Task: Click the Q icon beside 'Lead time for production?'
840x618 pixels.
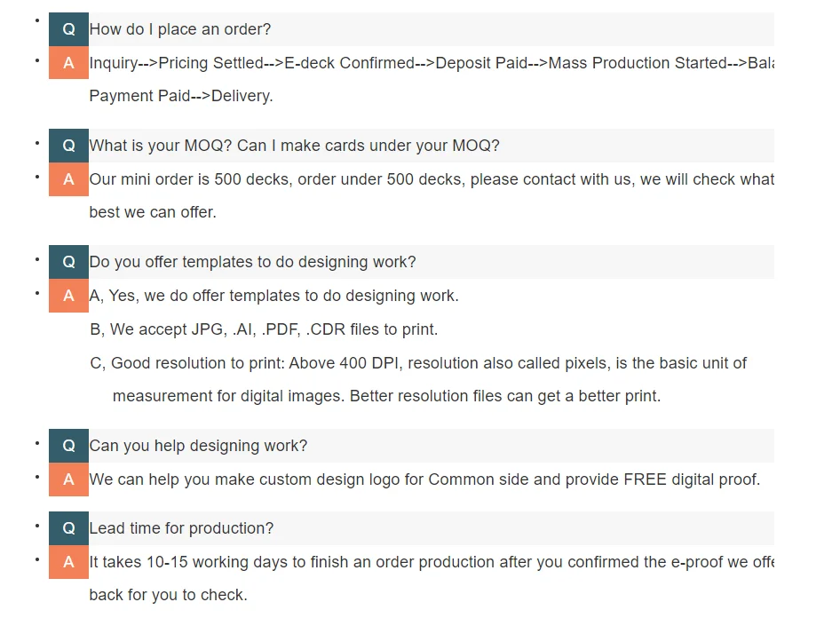Action: (x=68, y=528)
